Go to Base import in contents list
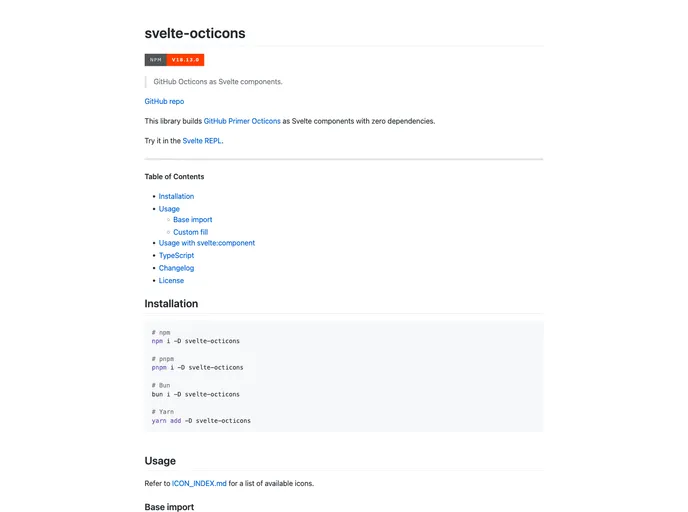 [x=192, y=220]
